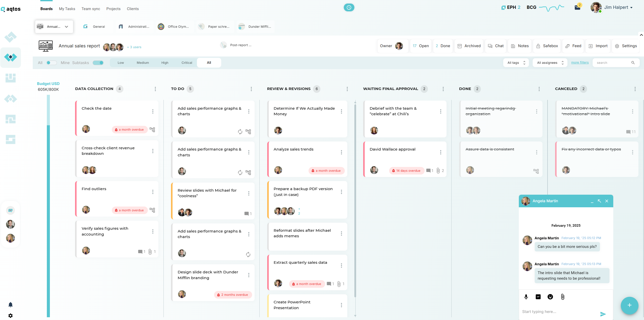
Task: Open emoji picker in Angela Martin chat
Action: click(x=550, y=297)
